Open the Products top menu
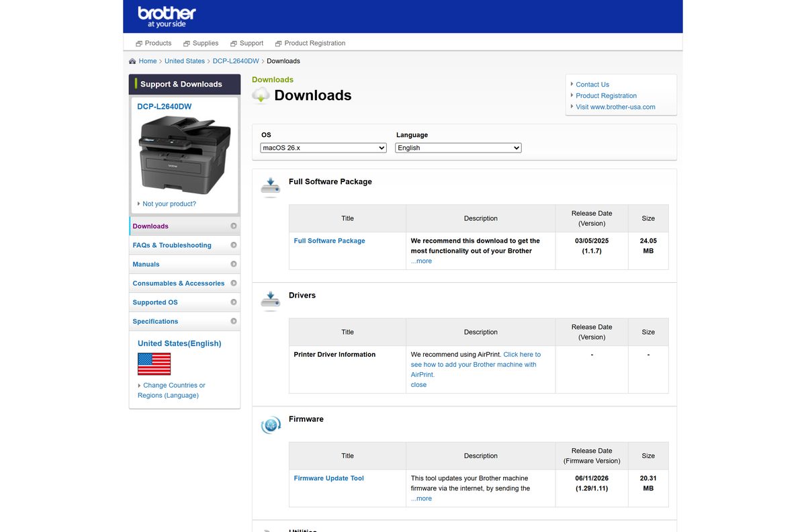The image size is (806, 532). (x=158, y=43)
